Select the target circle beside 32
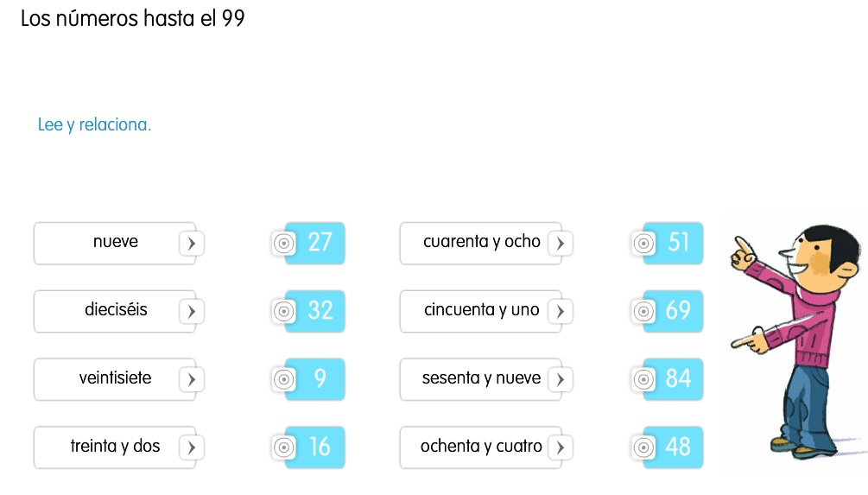This screenshot has height=495, width=868. tap(284, 312)
